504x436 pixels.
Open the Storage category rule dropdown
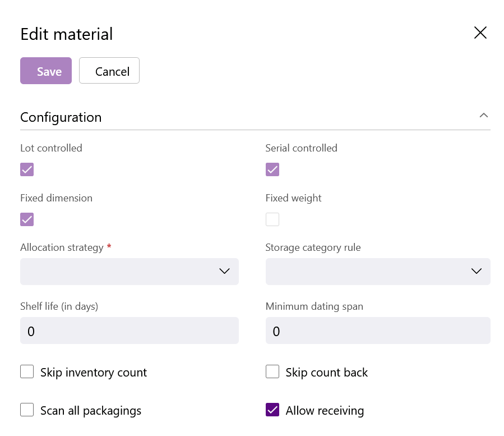[x=378, y=272]
